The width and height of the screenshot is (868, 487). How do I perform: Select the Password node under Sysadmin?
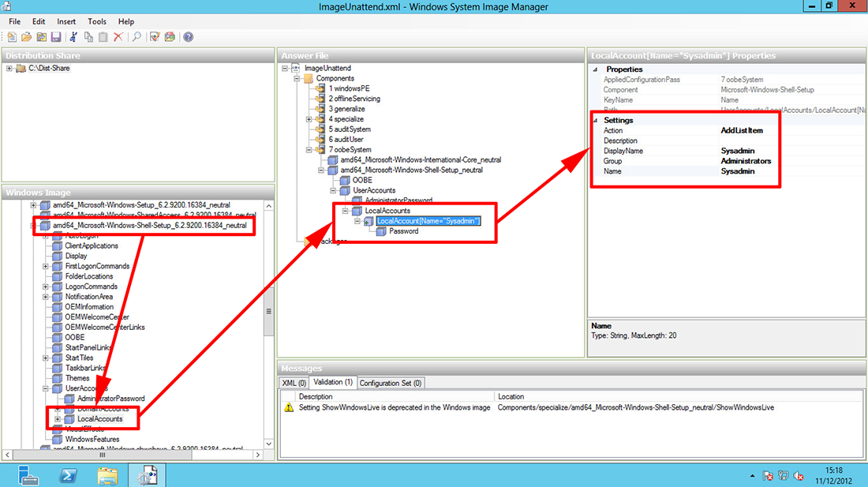click(403, 231)
